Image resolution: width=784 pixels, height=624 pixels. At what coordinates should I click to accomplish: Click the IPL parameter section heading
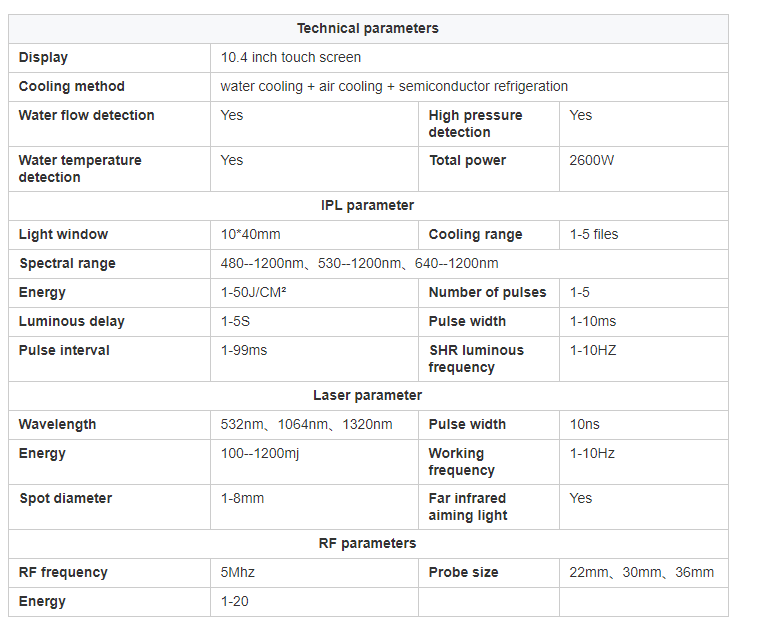point(368,206)
